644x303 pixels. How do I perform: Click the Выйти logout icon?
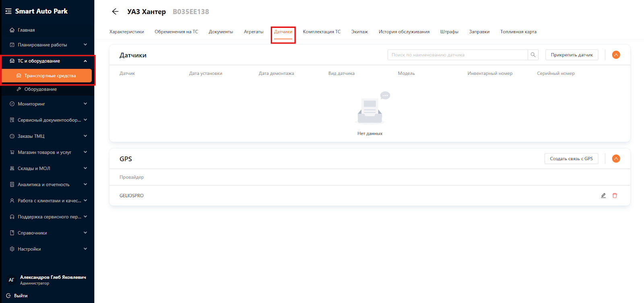point(8,295)
